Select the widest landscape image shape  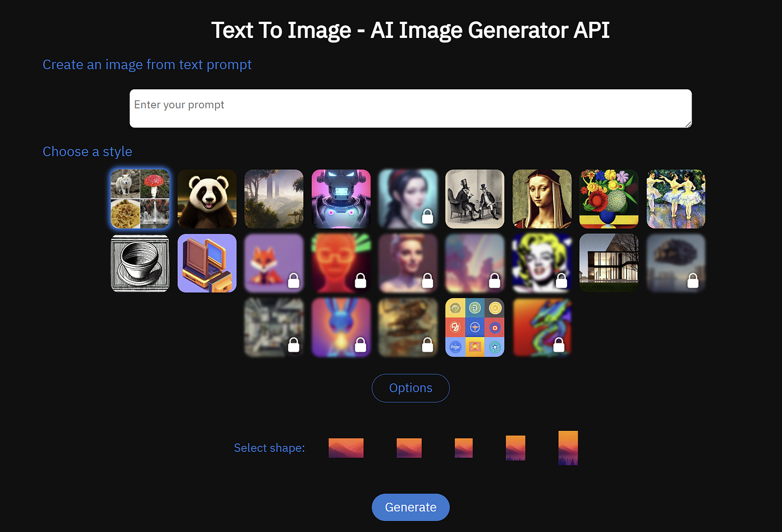tap(346, 448)
